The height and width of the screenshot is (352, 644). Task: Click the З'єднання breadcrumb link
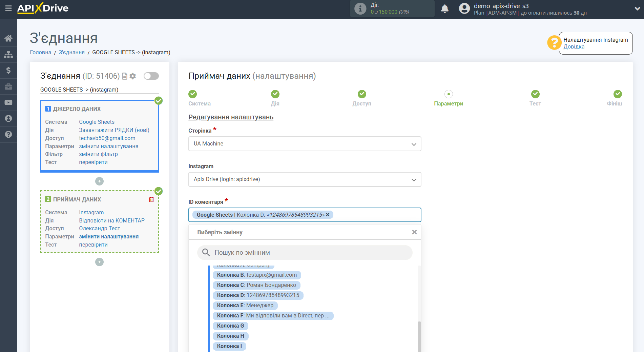72,52
